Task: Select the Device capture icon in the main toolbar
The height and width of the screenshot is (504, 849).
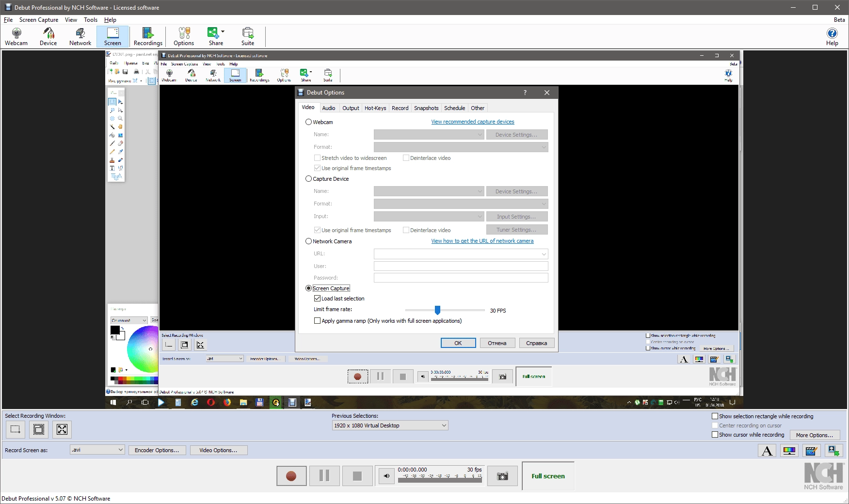Action: tap(48, 36)
